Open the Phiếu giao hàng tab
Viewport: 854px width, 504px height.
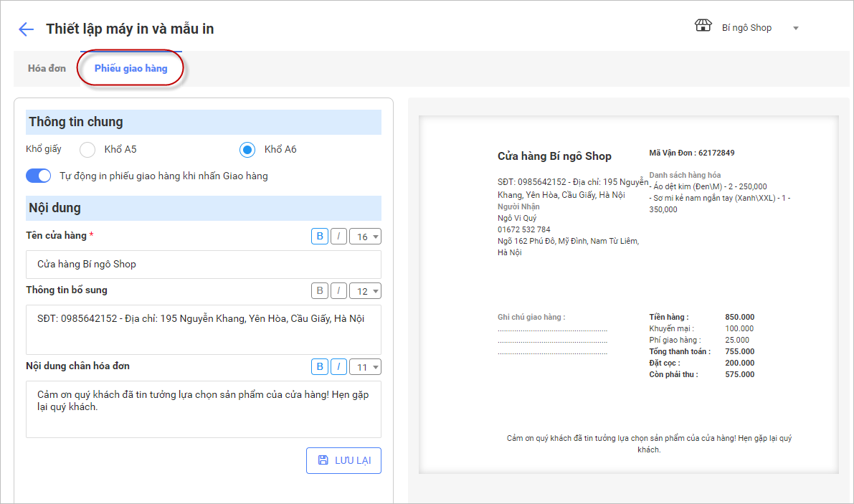click(131, 69)
